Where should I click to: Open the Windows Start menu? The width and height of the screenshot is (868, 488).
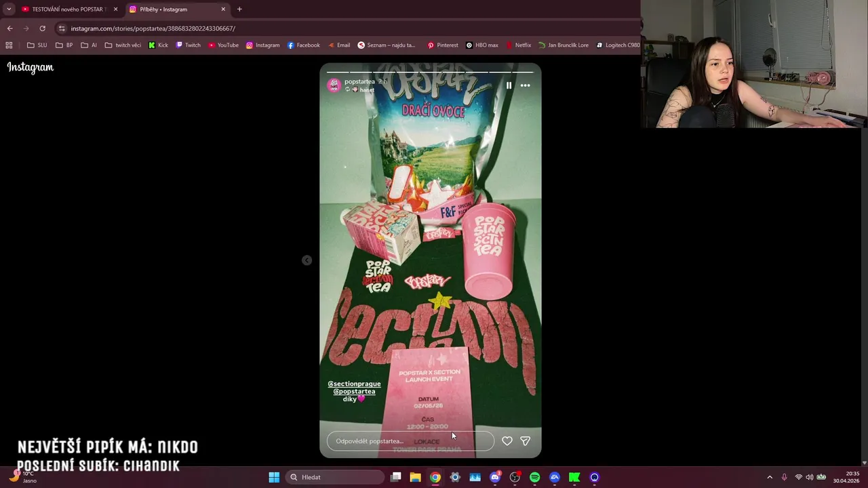(274, 477)
